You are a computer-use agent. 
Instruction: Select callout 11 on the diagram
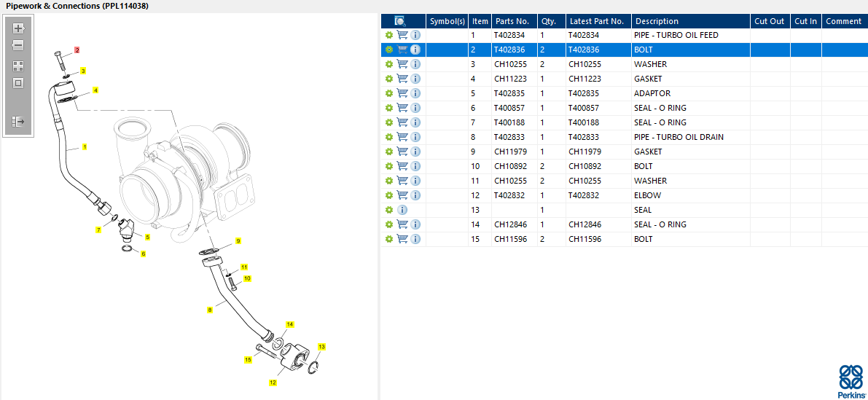tap(244, 267)
